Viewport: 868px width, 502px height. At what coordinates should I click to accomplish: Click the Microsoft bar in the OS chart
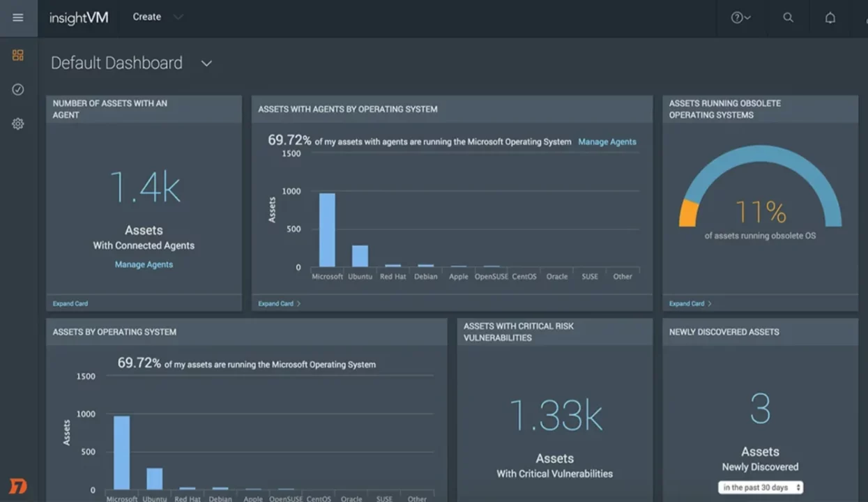[x=327, y=230]
